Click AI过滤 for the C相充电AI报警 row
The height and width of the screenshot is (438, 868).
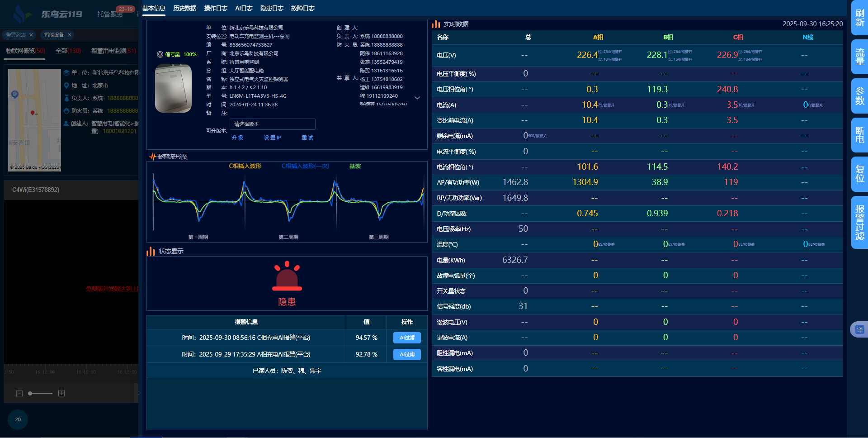407,338
